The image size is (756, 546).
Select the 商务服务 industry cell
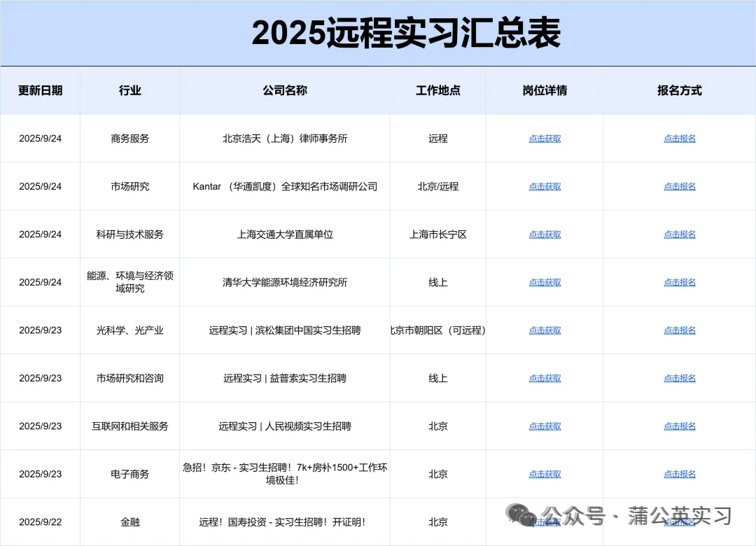(x=130, y=139)
